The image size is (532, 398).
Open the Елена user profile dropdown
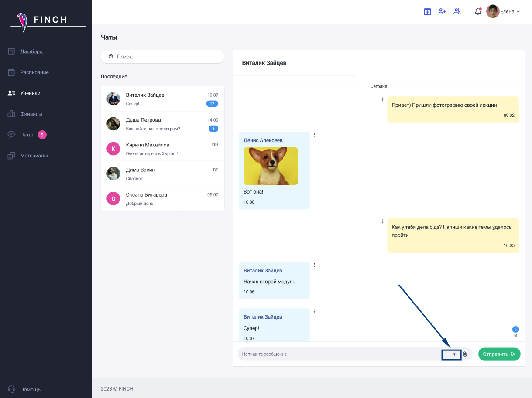[503, 12]
